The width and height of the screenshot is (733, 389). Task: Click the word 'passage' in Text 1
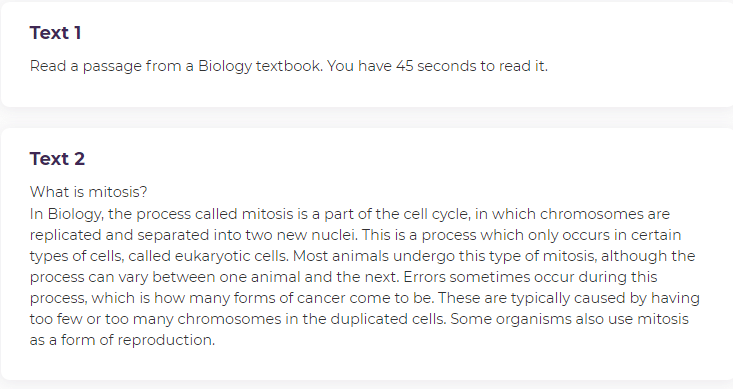(x=112, y=66)
